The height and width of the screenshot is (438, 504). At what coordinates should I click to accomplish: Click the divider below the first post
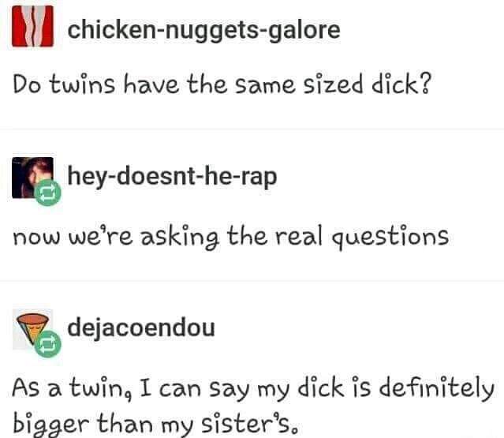pos(252,129)
